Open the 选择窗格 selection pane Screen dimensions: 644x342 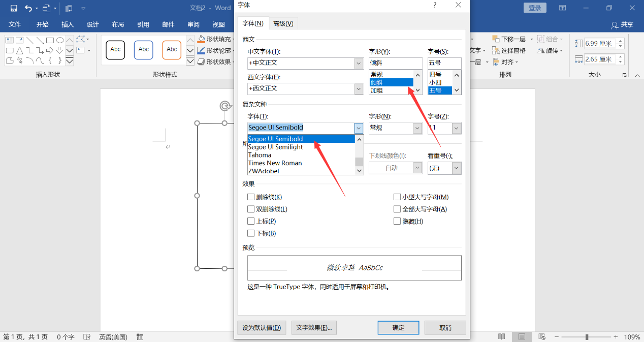point(509,50)
